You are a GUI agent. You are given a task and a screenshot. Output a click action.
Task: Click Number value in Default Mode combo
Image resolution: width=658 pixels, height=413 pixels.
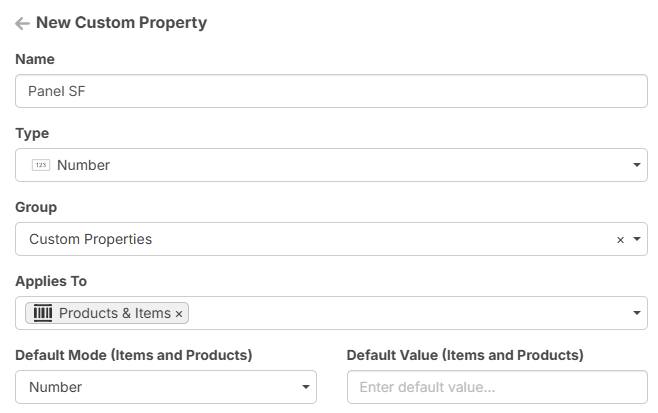pyautogui.click(x=56, y=387)
